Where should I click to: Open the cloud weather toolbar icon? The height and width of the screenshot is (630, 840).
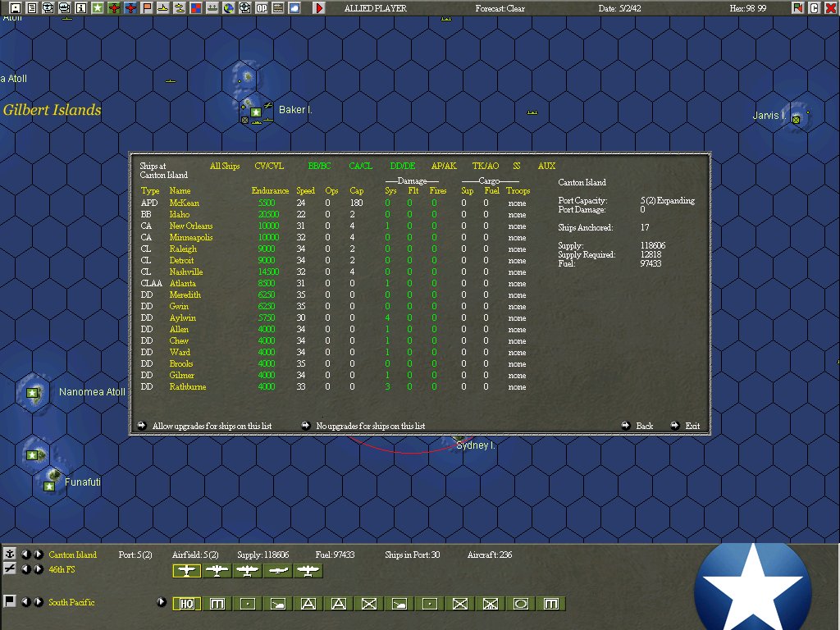294,7
